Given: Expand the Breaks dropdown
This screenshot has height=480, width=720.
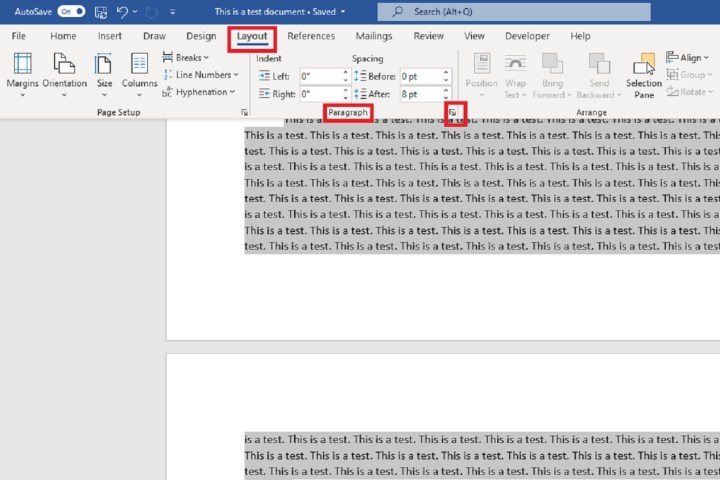Looking at the screenshot, I should pos(186,58).
